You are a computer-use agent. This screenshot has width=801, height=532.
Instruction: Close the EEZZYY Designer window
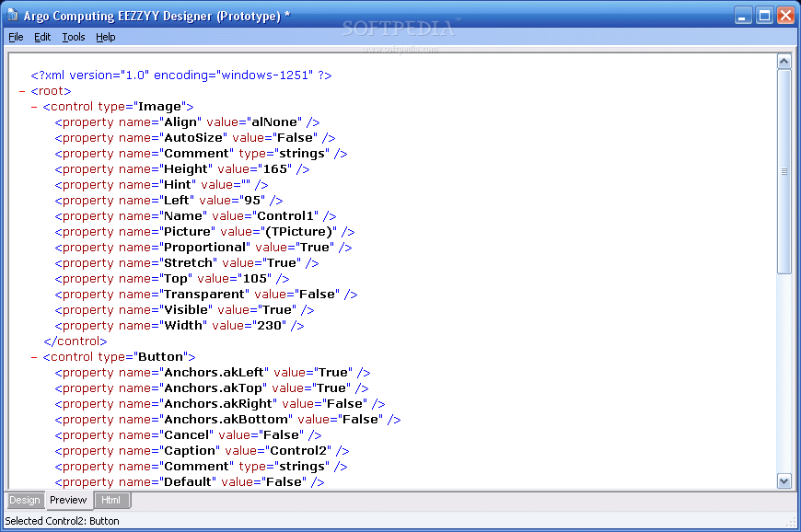[785, 16]
